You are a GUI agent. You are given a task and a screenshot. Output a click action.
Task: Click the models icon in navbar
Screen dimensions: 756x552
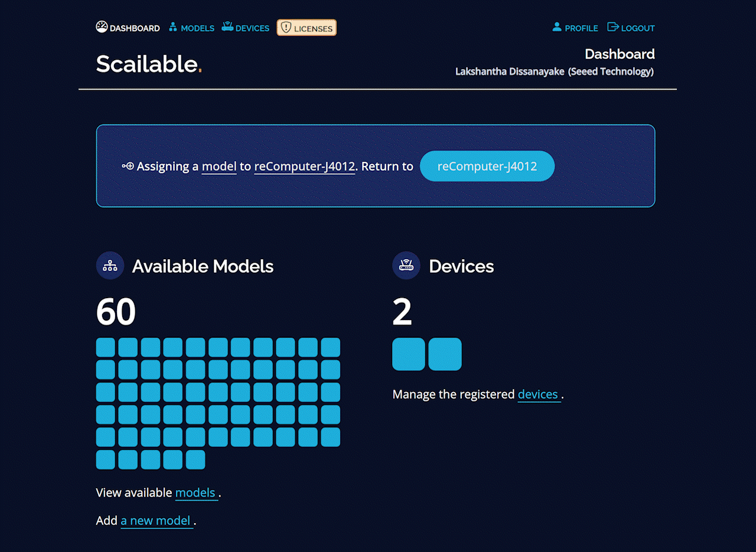[x=173, y=27]
